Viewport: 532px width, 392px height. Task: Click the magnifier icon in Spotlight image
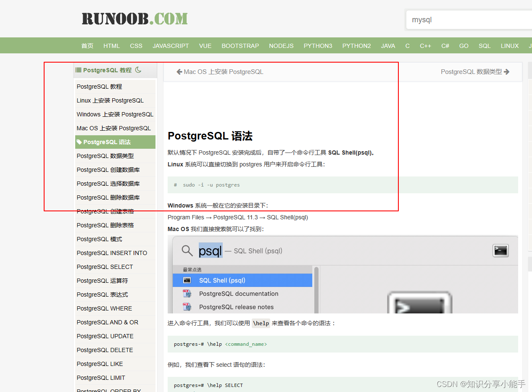click(x=187, y=251)
